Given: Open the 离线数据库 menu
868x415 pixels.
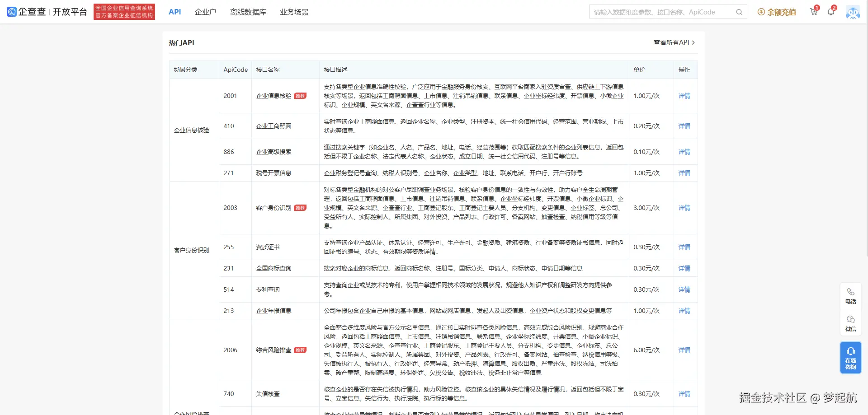Looking at the screenshot, I should (x=248, y=12).
